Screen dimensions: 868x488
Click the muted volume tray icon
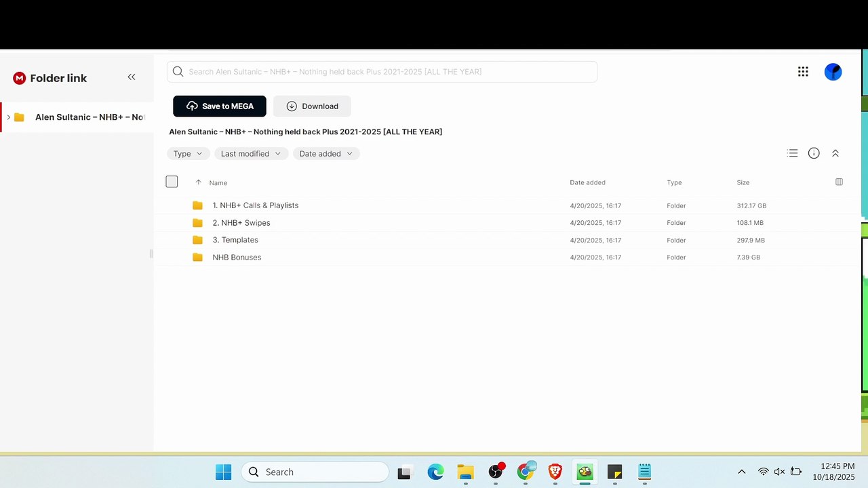click(x=779, y=472)
